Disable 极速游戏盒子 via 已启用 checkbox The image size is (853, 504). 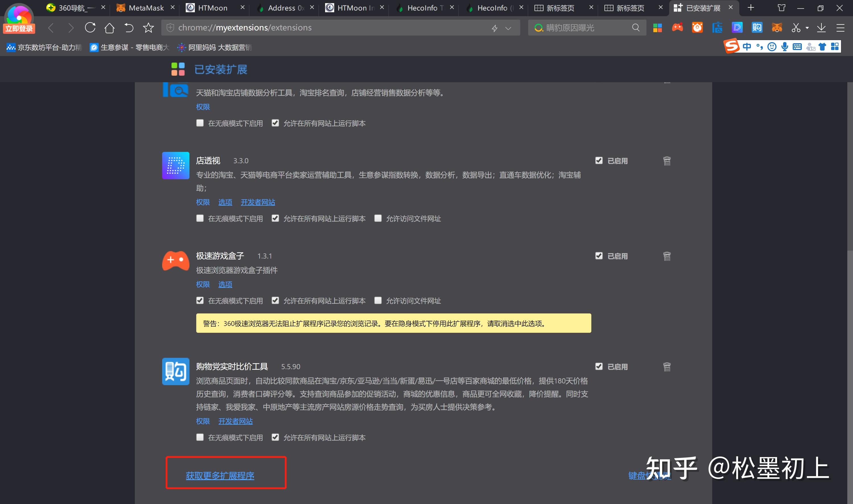pos(599,256)
